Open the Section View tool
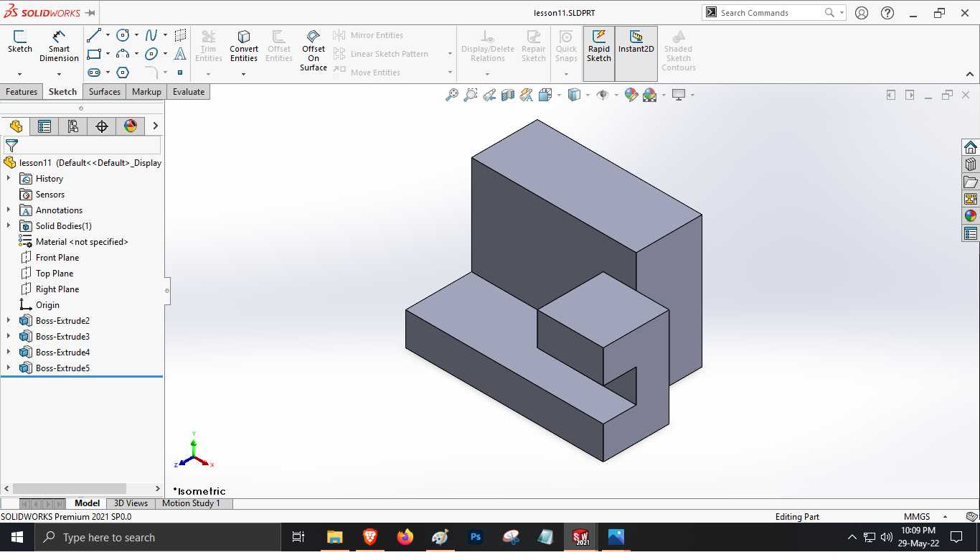This screenshot has height=560, width=980. click(x=508, y=95)
